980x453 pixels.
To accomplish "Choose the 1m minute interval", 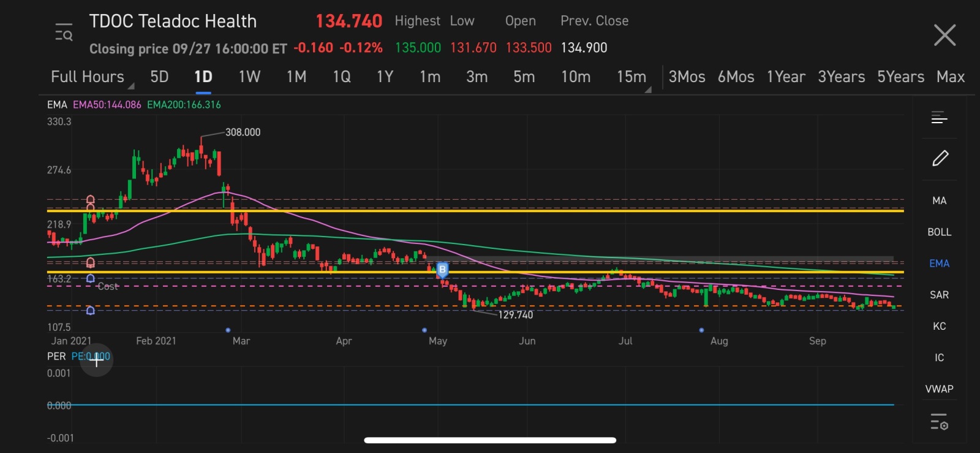I will click(x=430, y=77).
